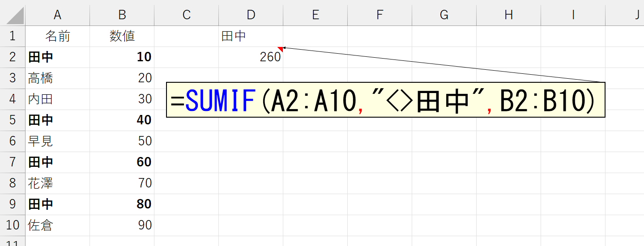The height and width of the screenshot is (246, 644).
Task: Select row 9 header
Action: pyautogui.click(x=13, y=204)
